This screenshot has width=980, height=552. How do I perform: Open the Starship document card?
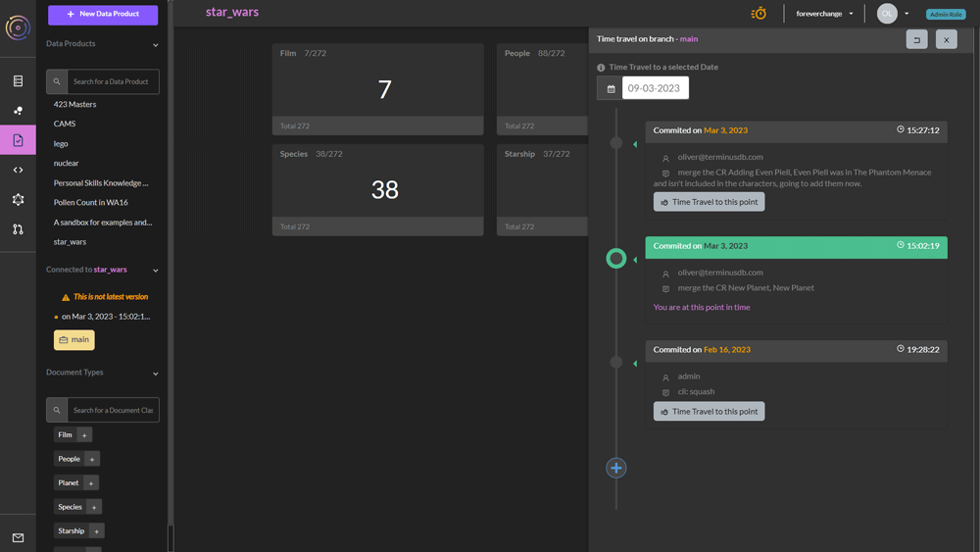tap(543, 190)
